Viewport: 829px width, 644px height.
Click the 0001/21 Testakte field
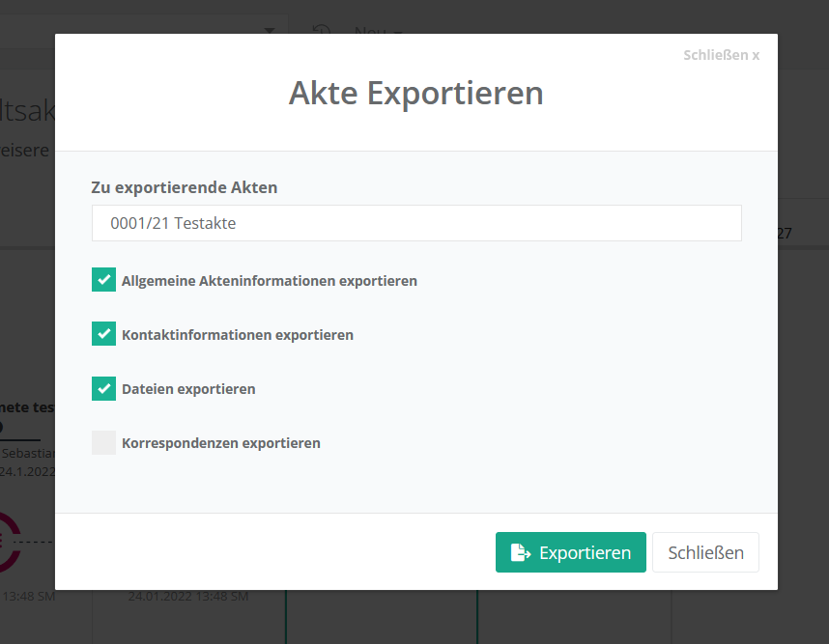[416, 223]
